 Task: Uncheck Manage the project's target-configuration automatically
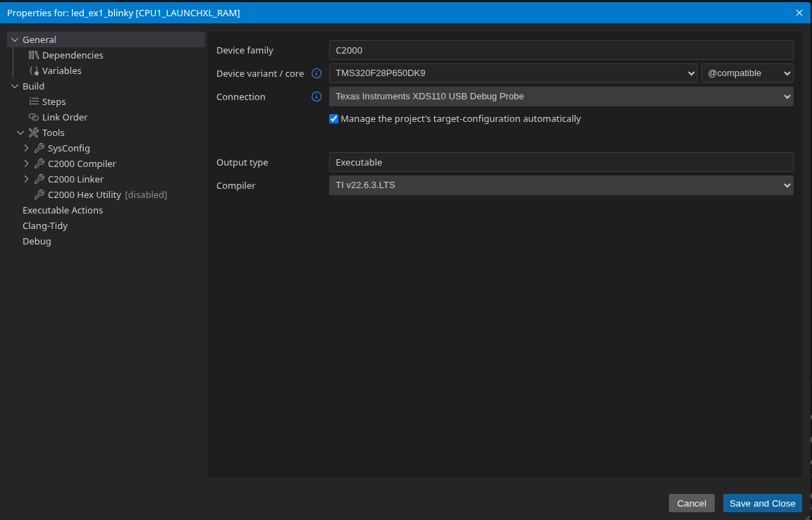click(334, 119)
